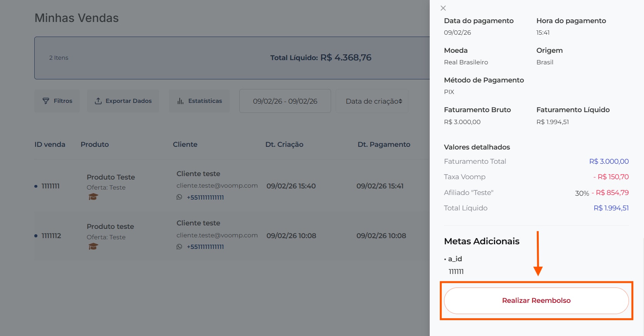Open the 09/02/26 date range picker
This screenshot has height=336, width=644.
click(x=285, y=101)
